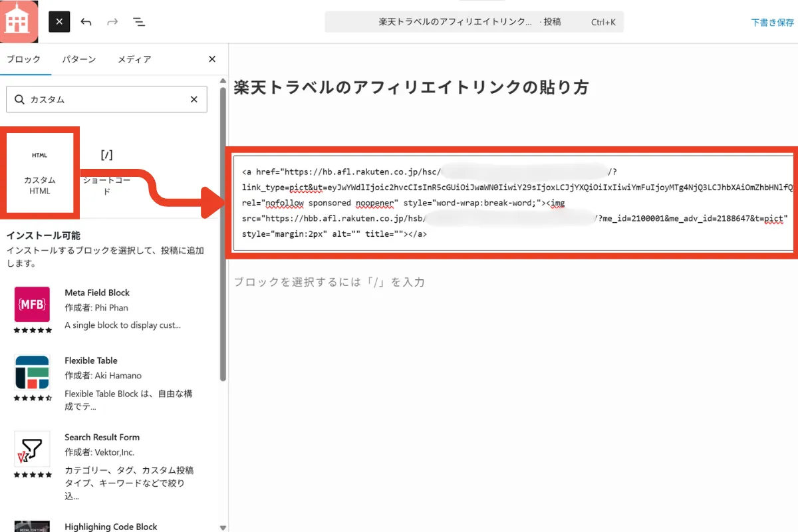
Task: Insert the ショートコード block
Action: [x=106, y=172]
